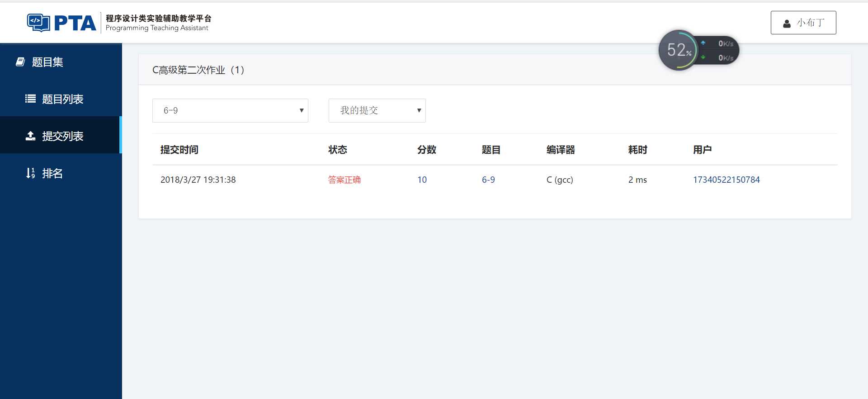
Task: Click the upload icon beside 提交列表
Action: 30,136
